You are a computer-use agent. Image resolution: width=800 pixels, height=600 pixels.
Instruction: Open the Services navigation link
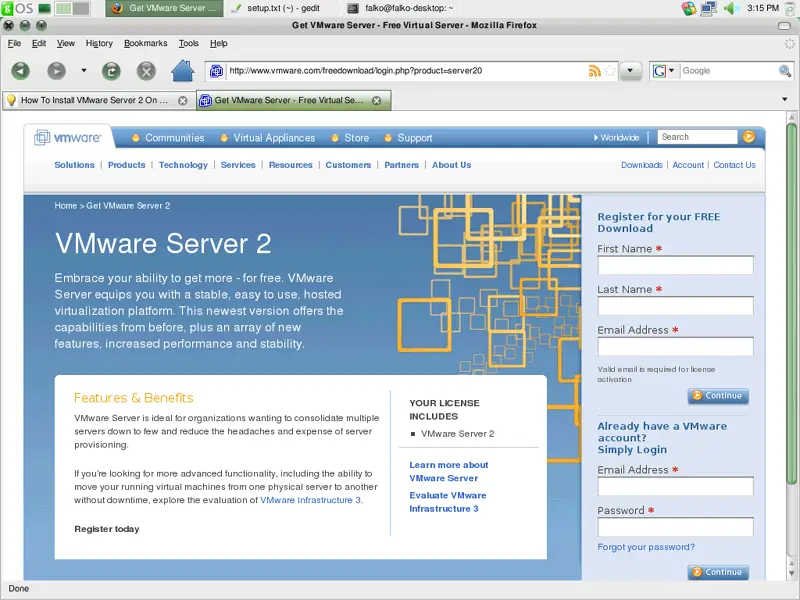[238, 165]
